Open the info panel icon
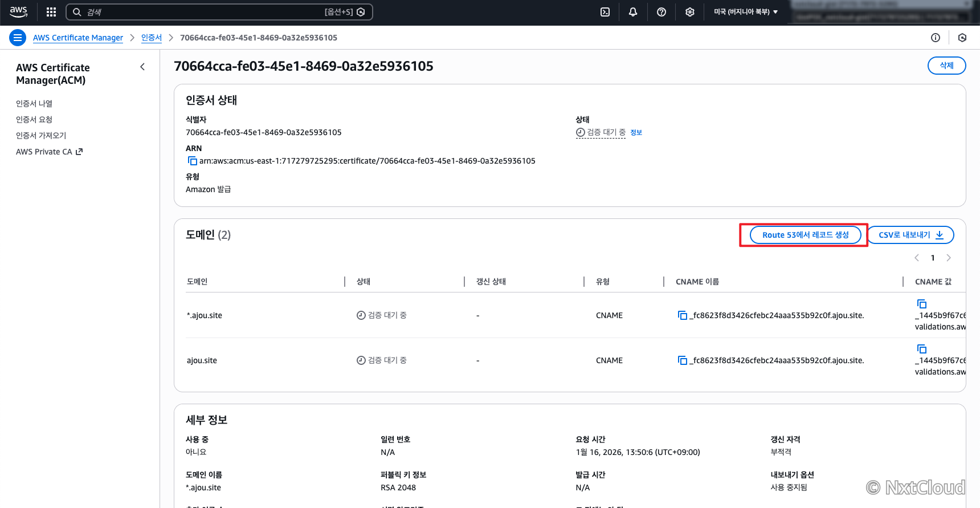Viewport: 980px width, 508px height. pos(936,38)
